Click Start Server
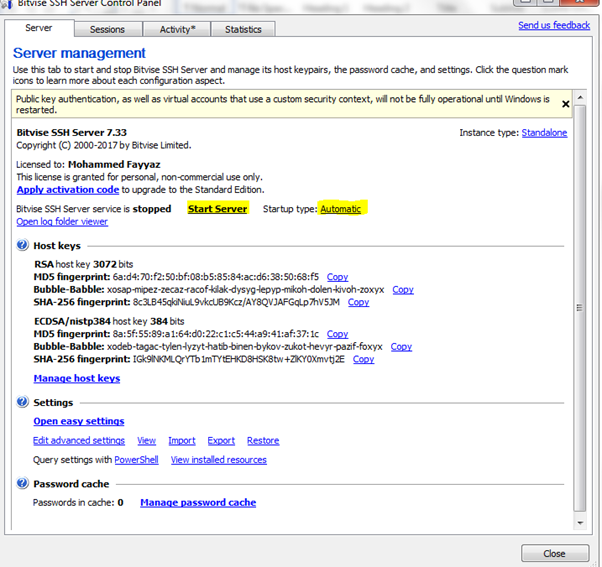This screenshot has height=567, width=602. click(217, 209)
